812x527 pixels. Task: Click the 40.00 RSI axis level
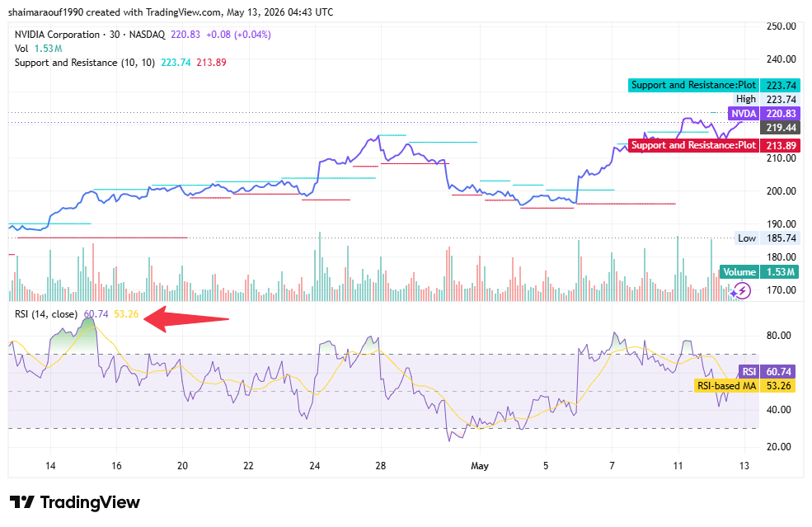[778, 410]
